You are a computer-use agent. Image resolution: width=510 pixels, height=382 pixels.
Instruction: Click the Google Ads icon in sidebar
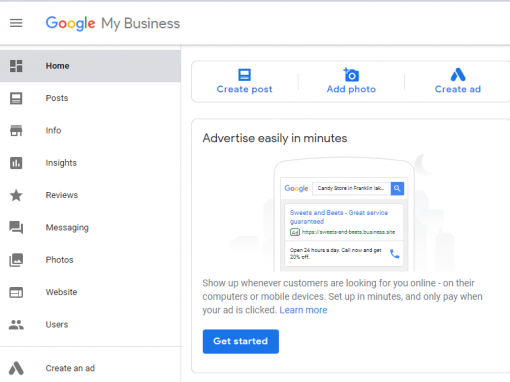[16, 368]
